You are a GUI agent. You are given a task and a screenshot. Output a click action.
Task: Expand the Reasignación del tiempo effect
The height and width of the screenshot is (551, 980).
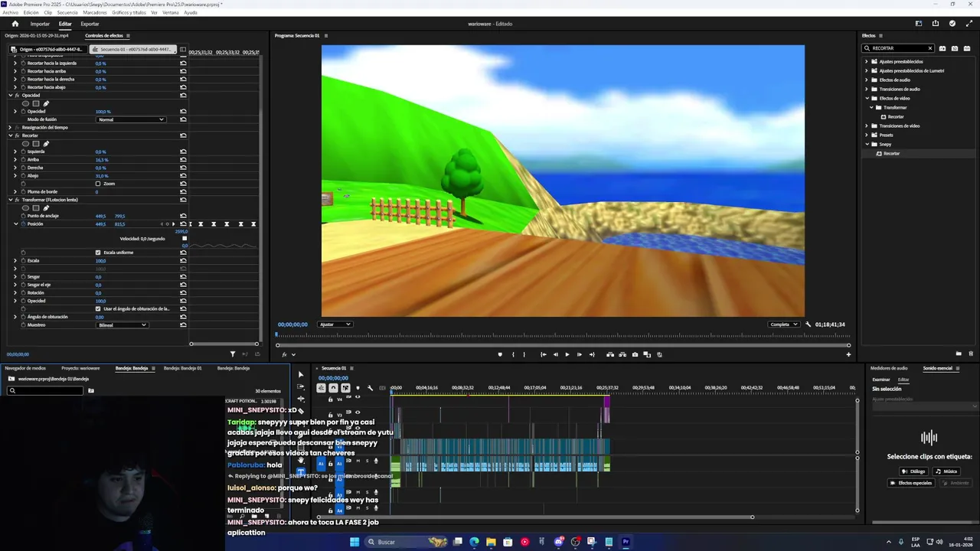click(11, 127)
